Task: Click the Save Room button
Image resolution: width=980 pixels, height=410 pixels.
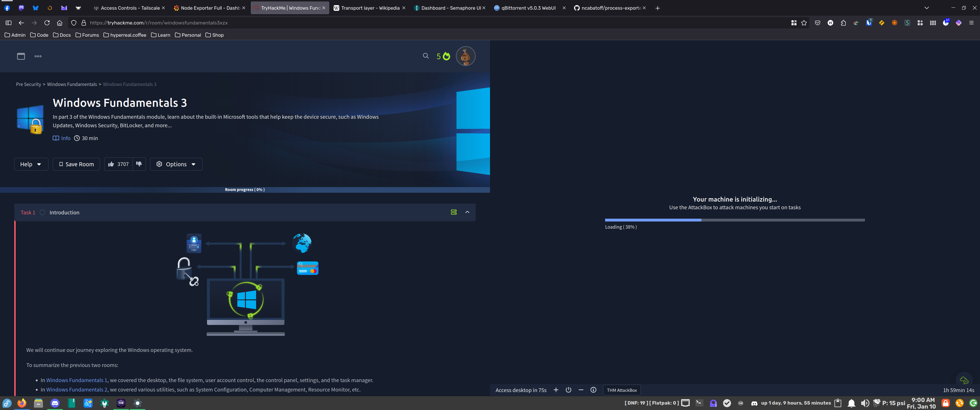Action: pos(76,164)
